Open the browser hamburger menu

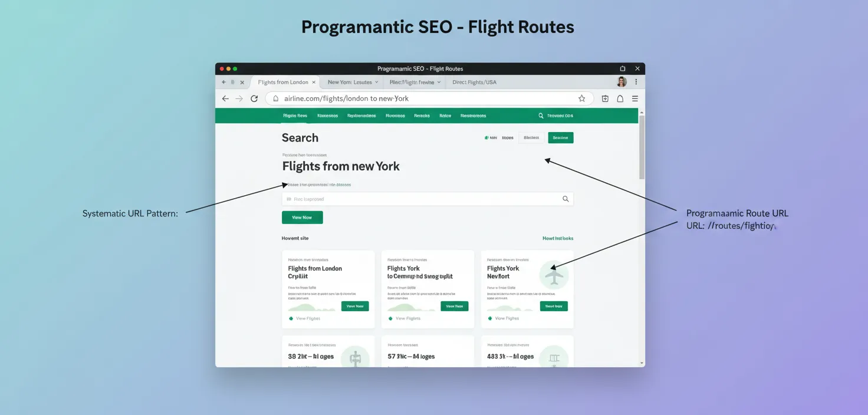[634, 98]
